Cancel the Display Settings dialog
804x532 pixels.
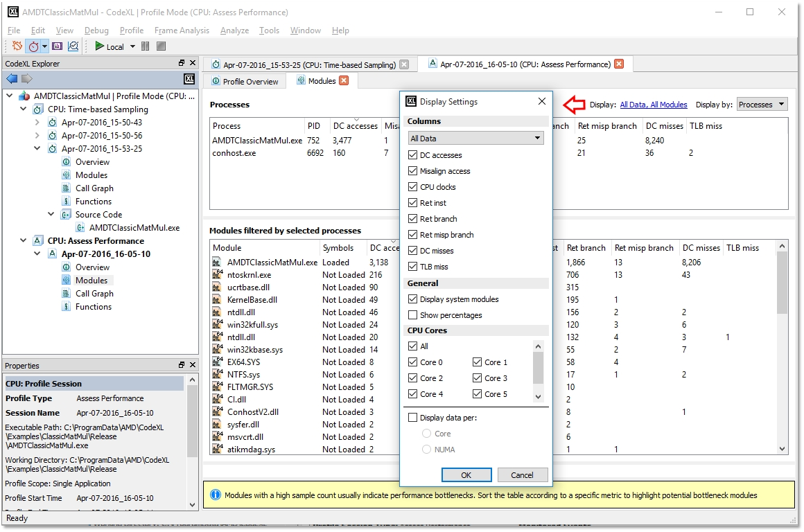click(x=522, y=475)
